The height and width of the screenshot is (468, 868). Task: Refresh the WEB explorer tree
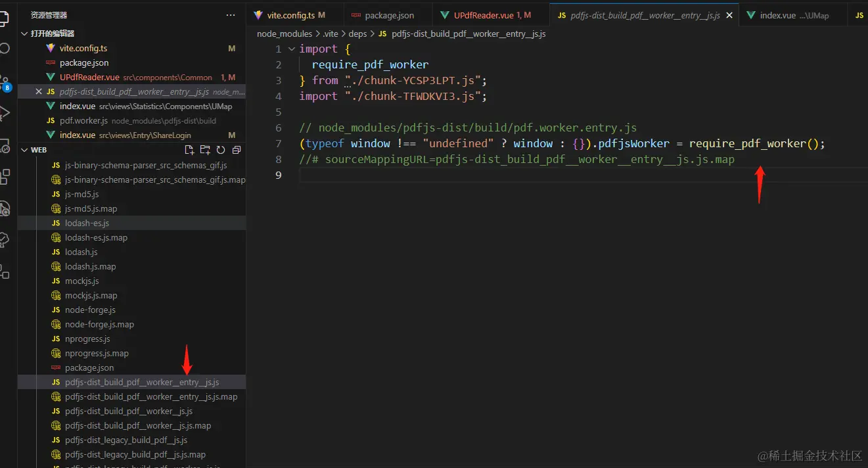(221, 150)
